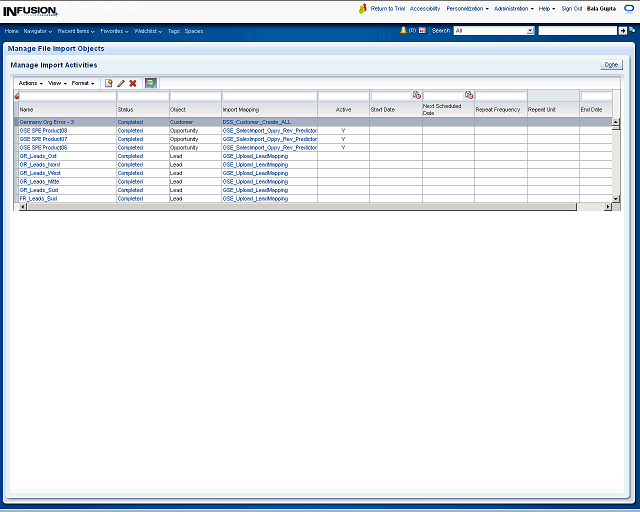This screenshot has width=640, height=512.
Task: Open the Actions dropdown menu
Action: (x=30, y=83)
